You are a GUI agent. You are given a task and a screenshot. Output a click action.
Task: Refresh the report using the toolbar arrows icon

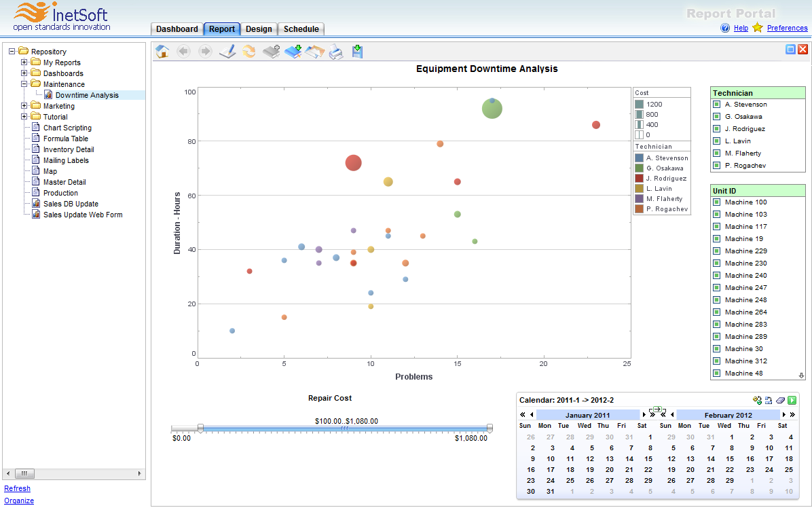[249, 52]
